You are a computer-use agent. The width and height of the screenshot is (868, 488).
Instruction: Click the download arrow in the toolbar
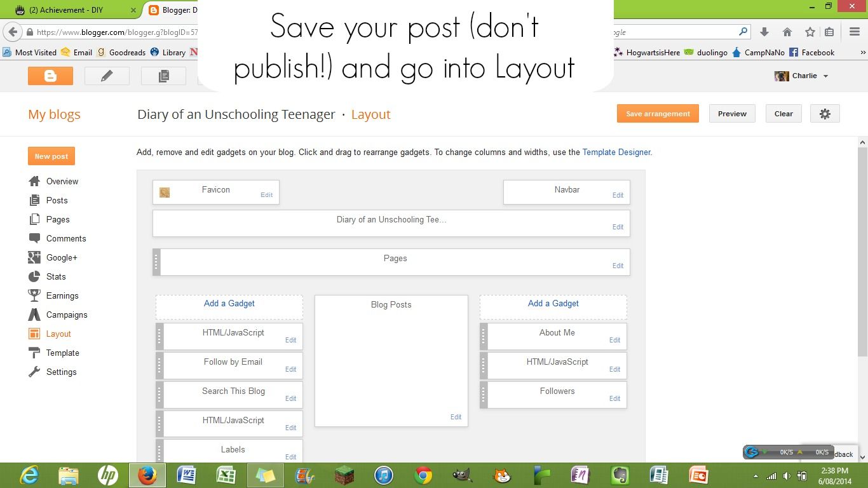pyautogui.click(x=764, y=31)
